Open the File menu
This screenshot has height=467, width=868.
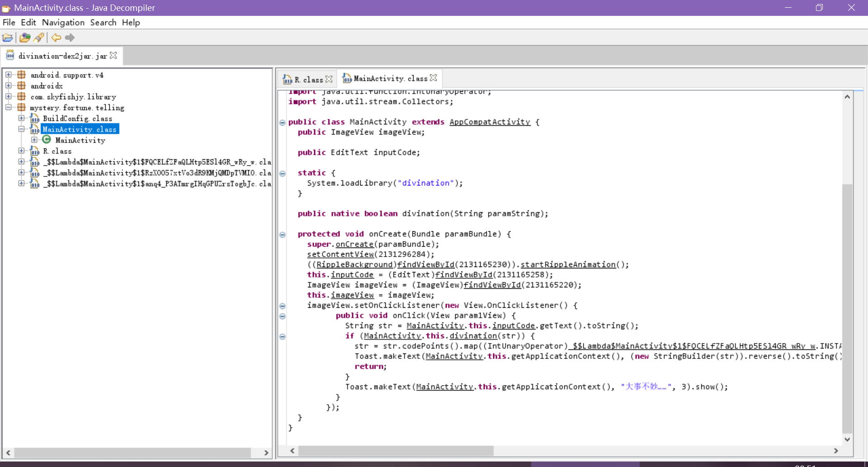click(9, 22)
